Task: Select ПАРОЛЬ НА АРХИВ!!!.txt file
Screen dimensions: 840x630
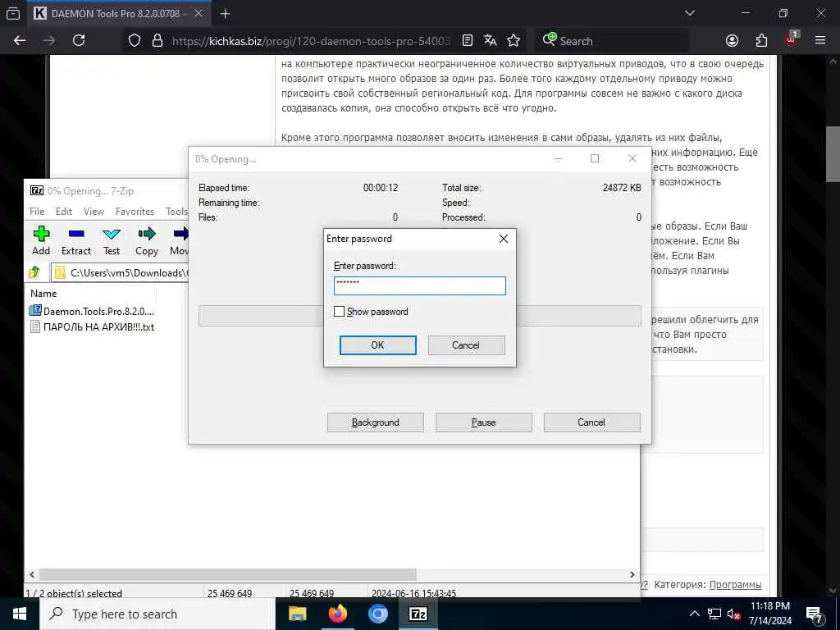Action: (x=92, y=326)
